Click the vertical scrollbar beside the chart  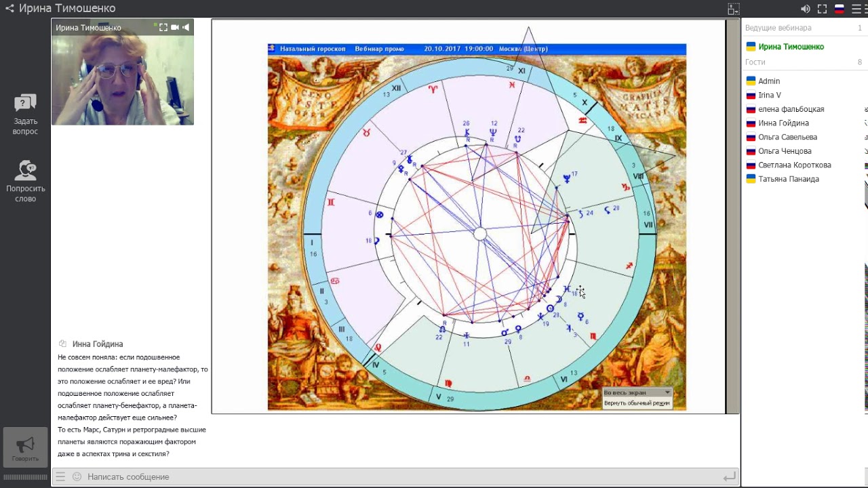click(732, 216)
